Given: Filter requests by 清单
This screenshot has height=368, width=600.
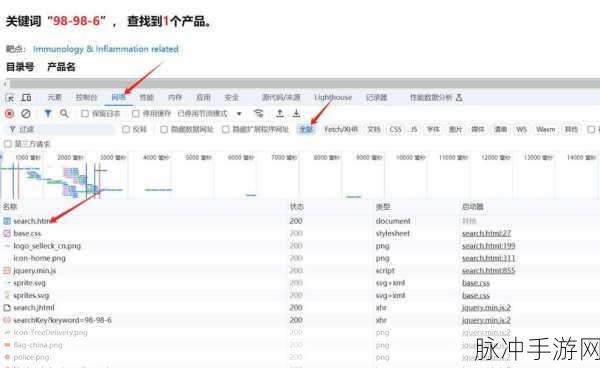Looking at the screenshot, I should [x=500, y=130].
